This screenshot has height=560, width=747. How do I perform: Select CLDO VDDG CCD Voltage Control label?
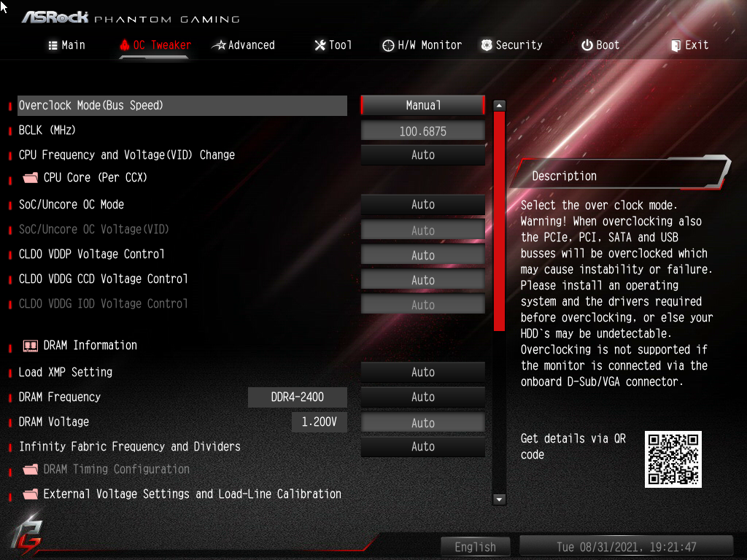104,279
